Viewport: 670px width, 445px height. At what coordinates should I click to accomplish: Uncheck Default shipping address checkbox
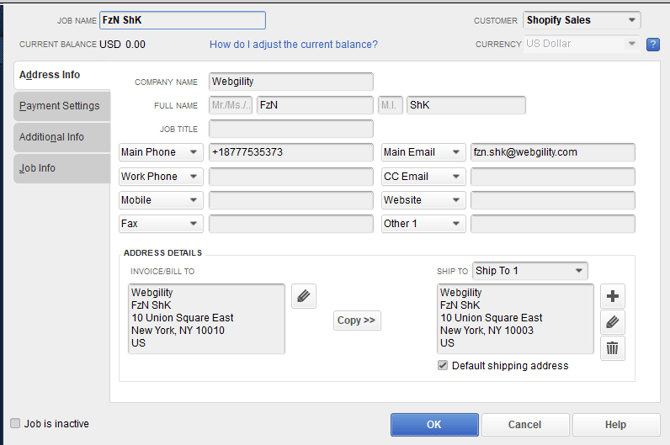pyautogui.click(x=443, y=366)
